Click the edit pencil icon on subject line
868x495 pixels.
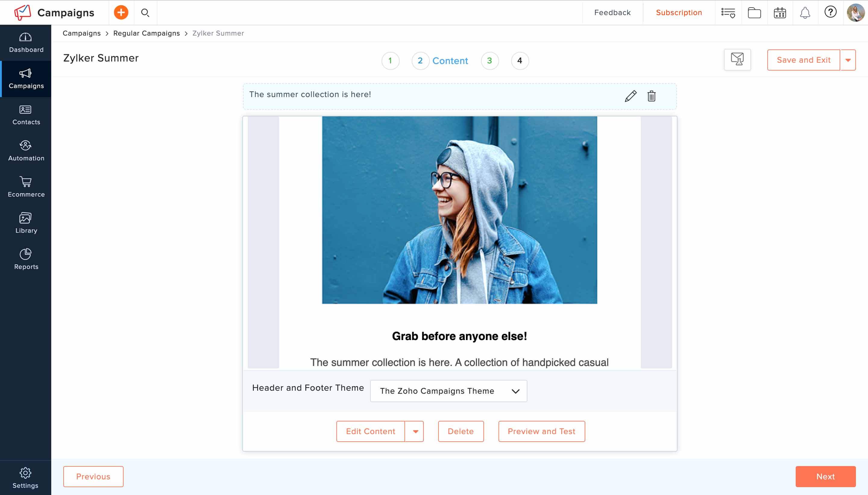(x=630, y=96)
